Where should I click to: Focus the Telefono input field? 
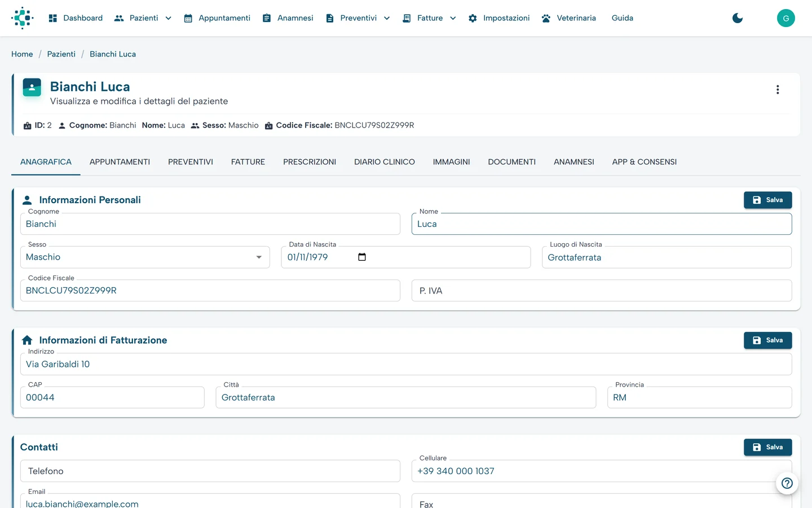(x=210, y=471)
